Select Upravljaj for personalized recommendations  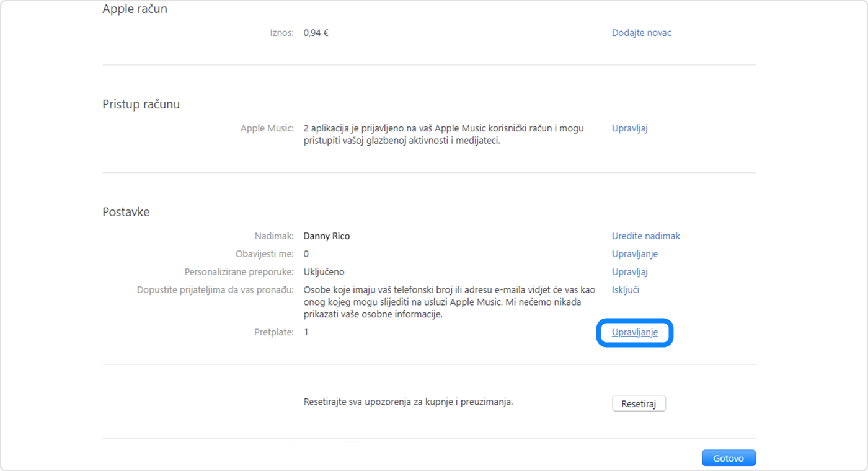629,271
